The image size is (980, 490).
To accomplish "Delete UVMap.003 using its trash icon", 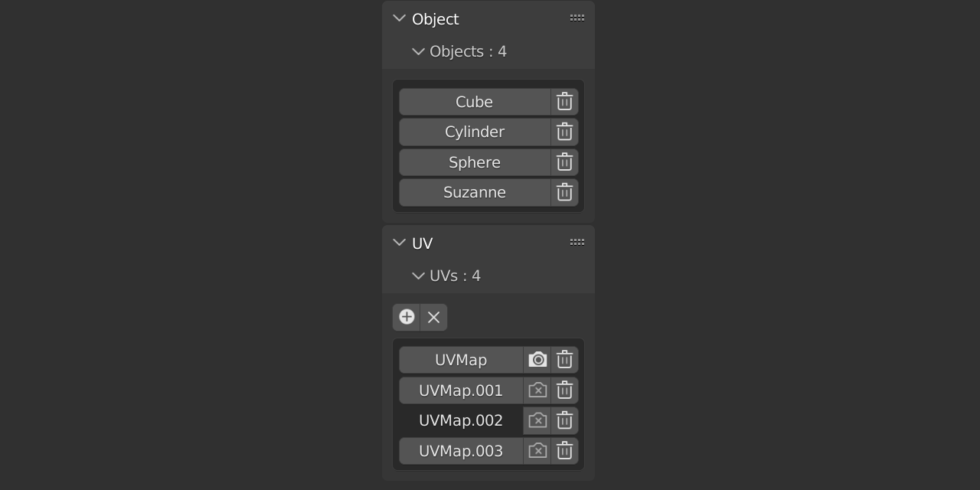I will tap(564, 450).
